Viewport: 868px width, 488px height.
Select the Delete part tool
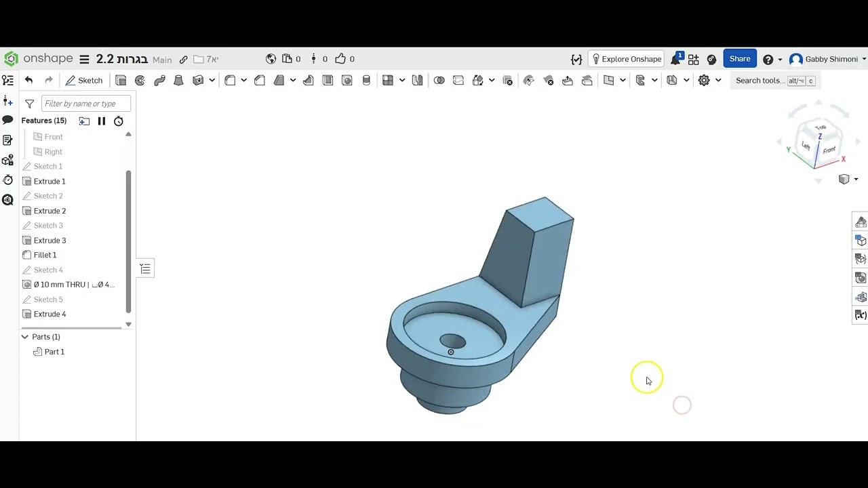[x=507, y=81]
